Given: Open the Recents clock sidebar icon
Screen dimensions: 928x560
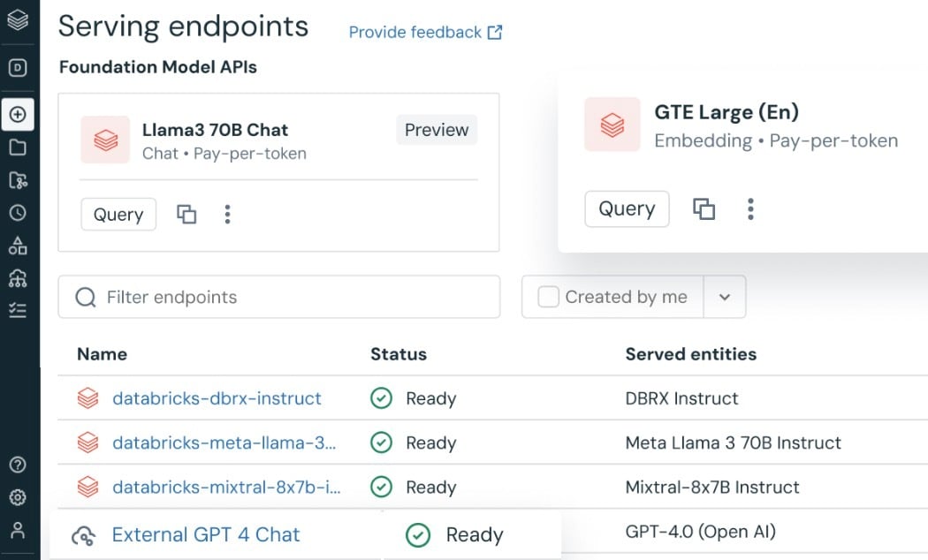Looking at the screenshot, I should 18,213.
